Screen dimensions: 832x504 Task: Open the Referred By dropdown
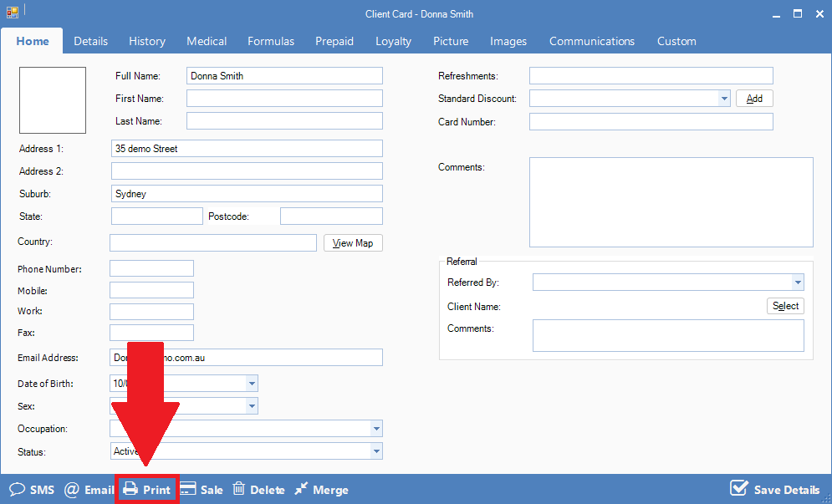pyautogui.click(x=798, y=283)
